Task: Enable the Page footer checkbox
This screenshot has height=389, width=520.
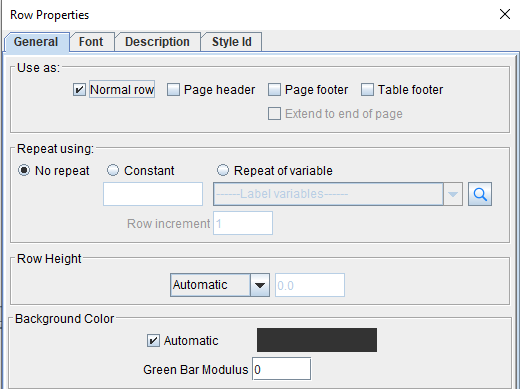Action: pos(274,90)
